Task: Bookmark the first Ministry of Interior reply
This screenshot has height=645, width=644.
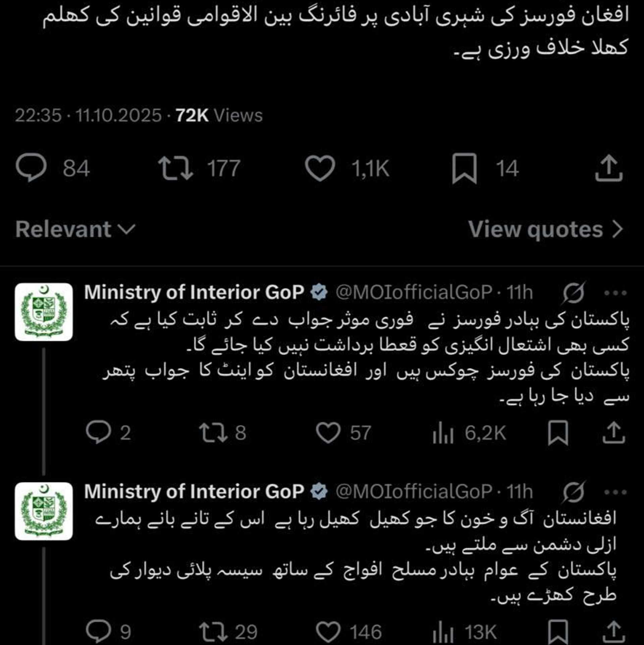Action: point(558,433)
